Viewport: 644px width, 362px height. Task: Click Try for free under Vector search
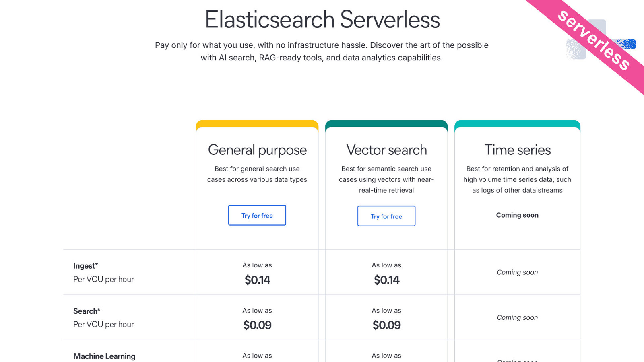click(x=386, y=216)
